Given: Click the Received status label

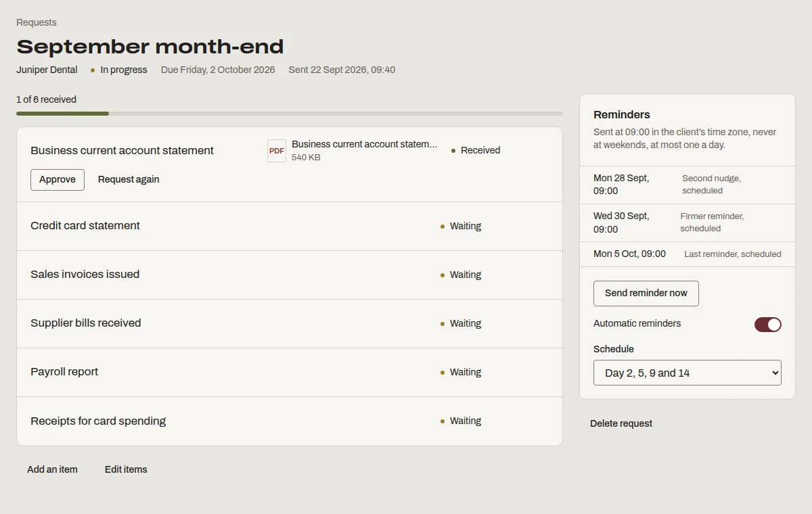Looking at the screenshot, I should (x=476, y=151).
